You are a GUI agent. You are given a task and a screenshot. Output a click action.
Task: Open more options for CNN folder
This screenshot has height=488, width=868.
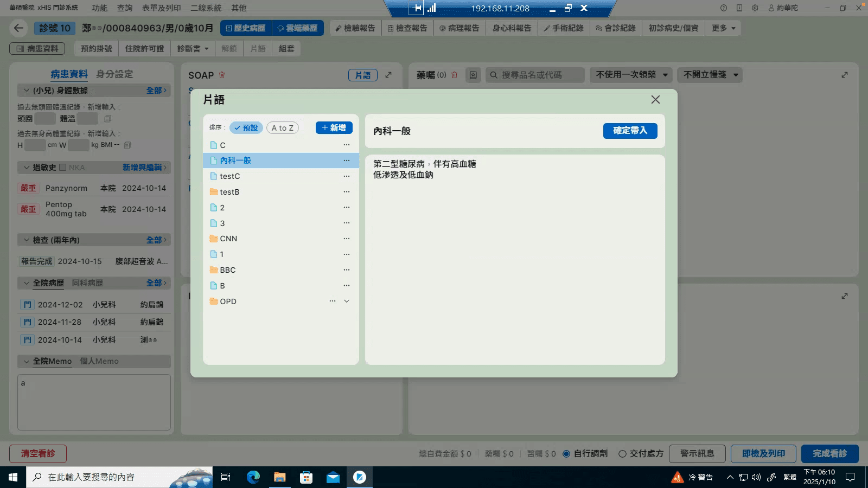347,239
